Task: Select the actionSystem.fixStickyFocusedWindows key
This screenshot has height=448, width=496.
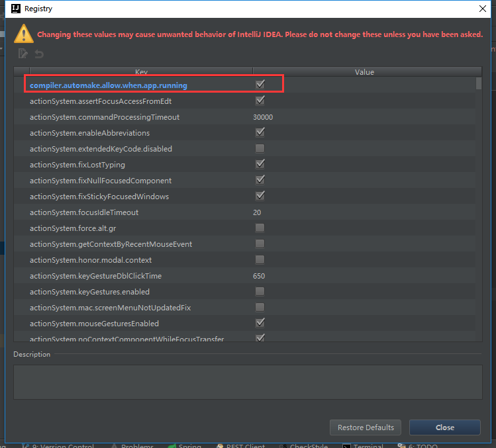Action: [x=99, y=197]
